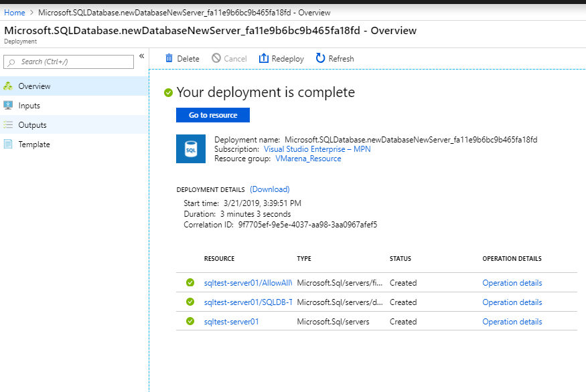Open the Overview menu item
The height and width of the screenshot is (392, 586).
pos(74,86)
